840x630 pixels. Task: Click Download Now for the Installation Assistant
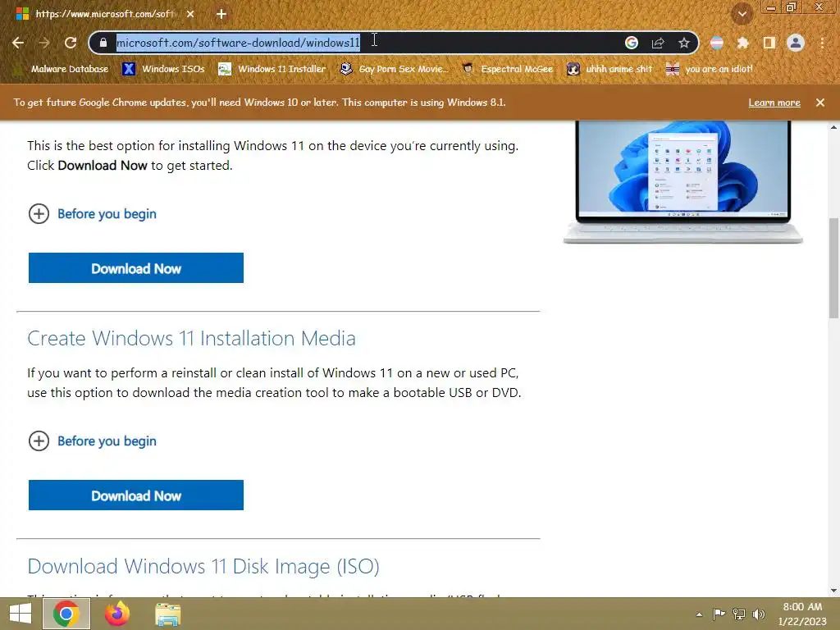136,268
